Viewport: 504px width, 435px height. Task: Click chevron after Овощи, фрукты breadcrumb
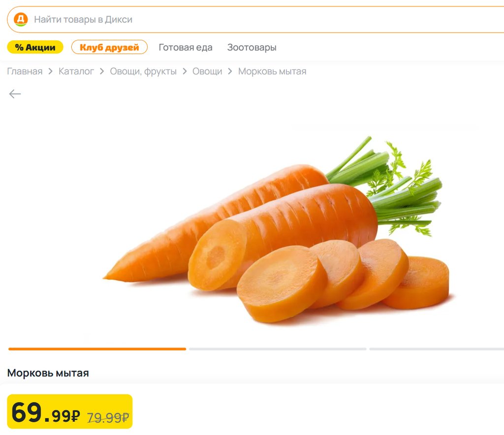coord(185,71)
